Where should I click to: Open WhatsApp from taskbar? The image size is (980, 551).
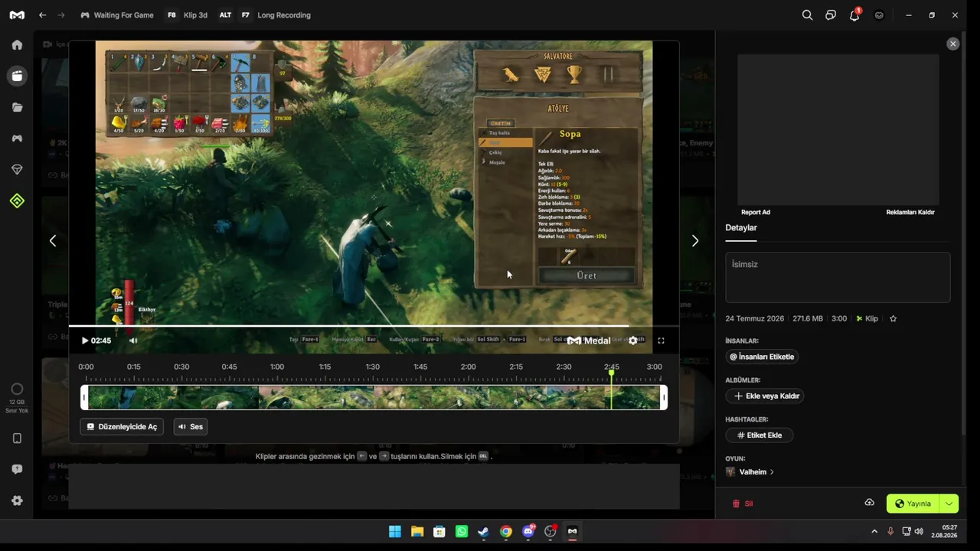click(x=462, y=531)
